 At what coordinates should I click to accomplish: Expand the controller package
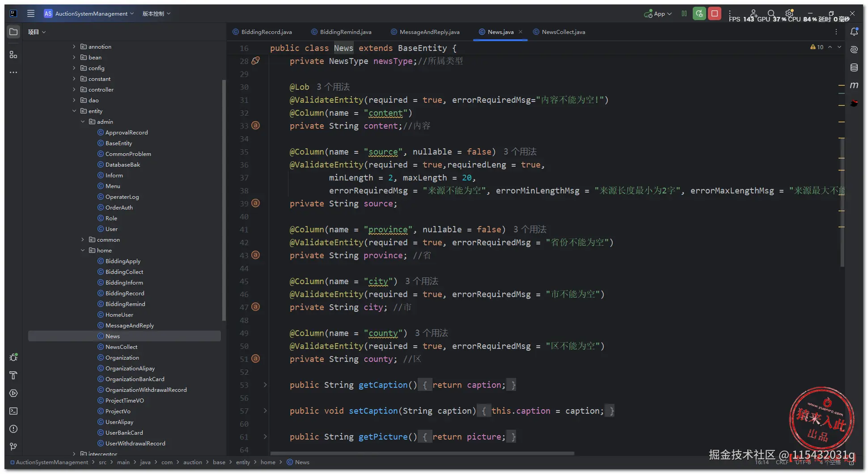click(x=74, y=89)
